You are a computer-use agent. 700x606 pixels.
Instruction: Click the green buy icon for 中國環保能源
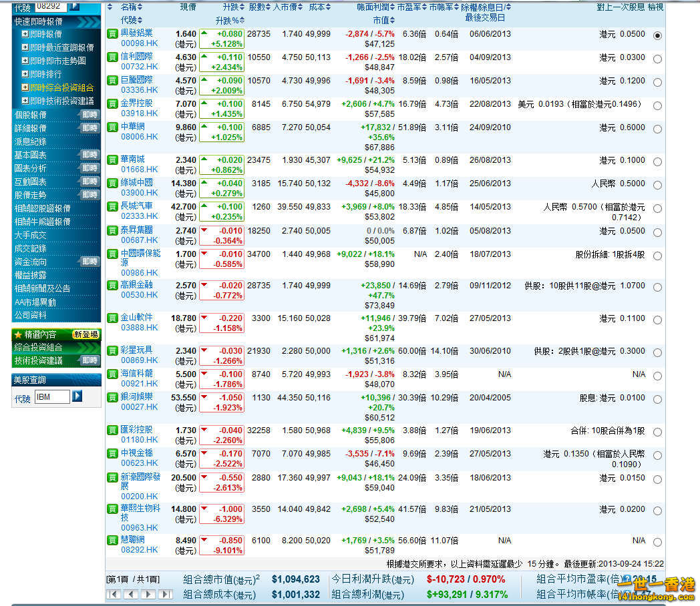click(x=112, y=254)
